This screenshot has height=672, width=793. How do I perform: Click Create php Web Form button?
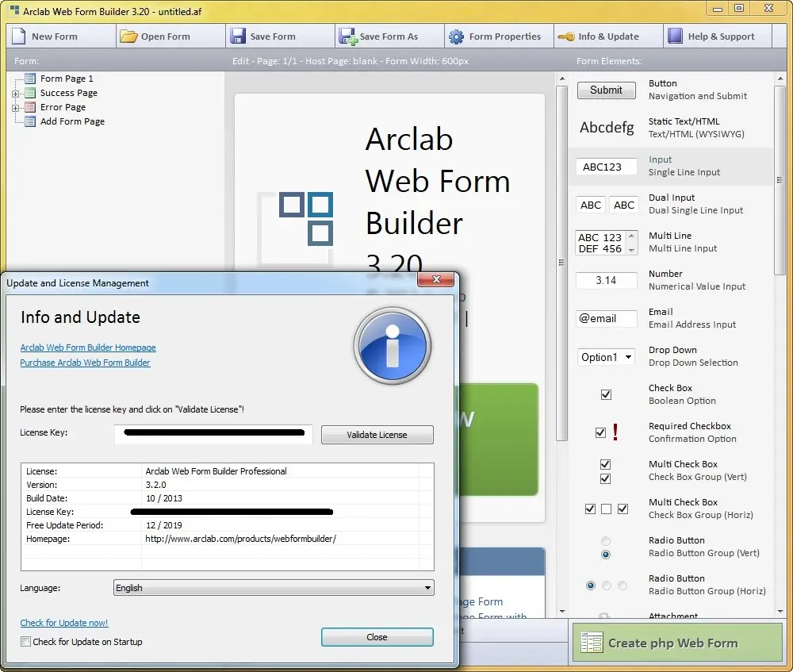[x=677, y=643]
